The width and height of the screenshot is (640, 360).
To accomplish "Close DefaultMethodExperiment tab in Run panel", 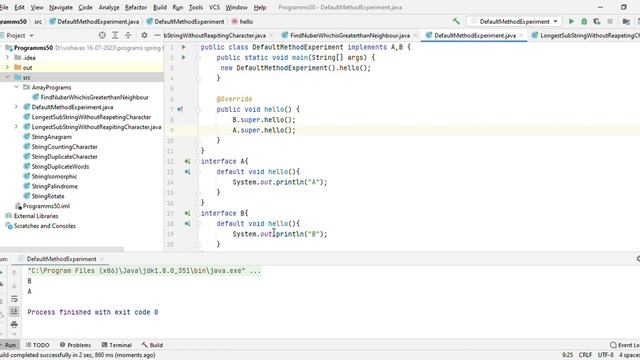I will click(102, 259).
